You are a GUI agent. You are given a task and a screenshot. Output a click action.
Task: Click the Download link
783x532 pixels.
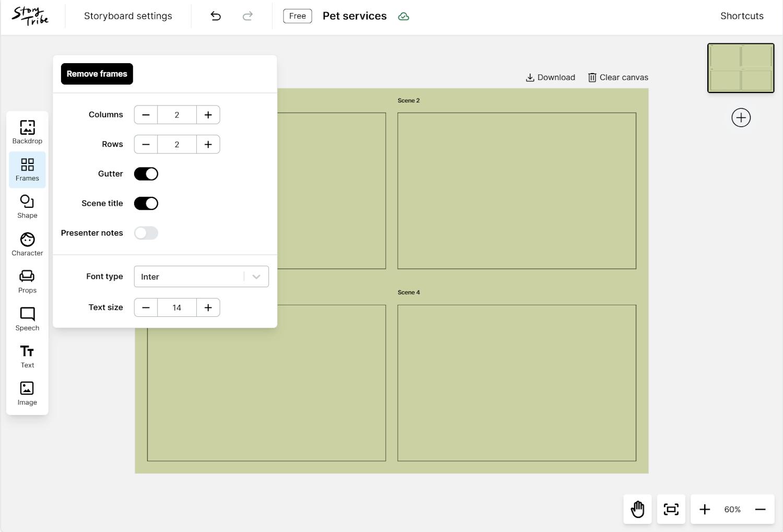pos(550,77)
